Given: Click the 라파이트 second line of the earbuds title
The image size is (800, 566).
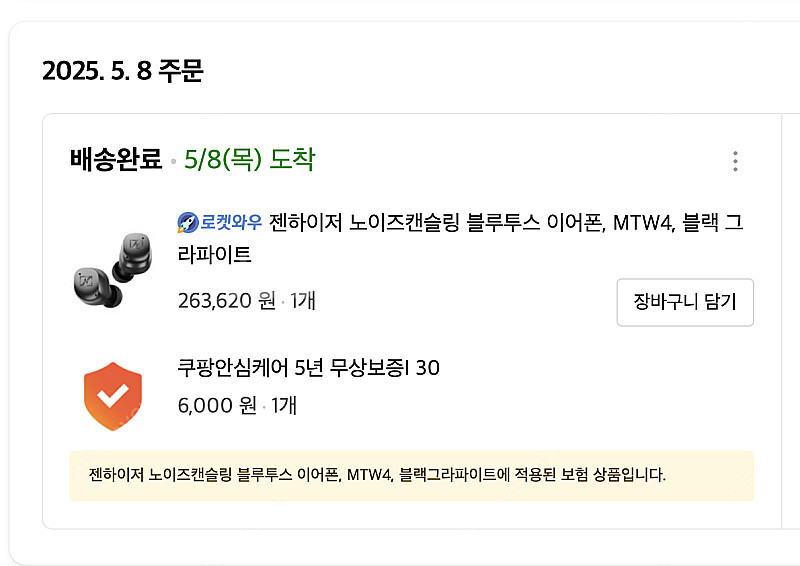Looking at the screenshot, I should [214, 255].
